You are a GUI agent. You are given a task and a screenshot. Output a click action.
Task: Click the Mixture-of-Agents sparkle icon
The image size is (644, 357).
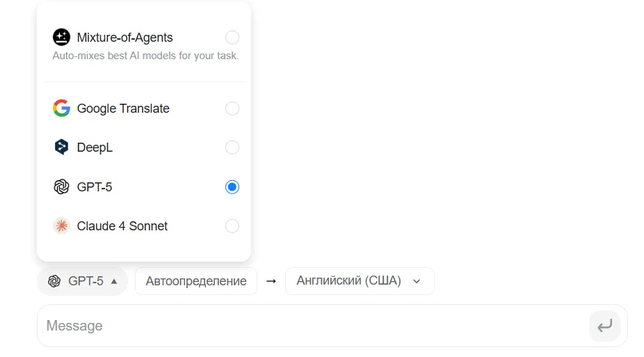(x=61, y=38)
